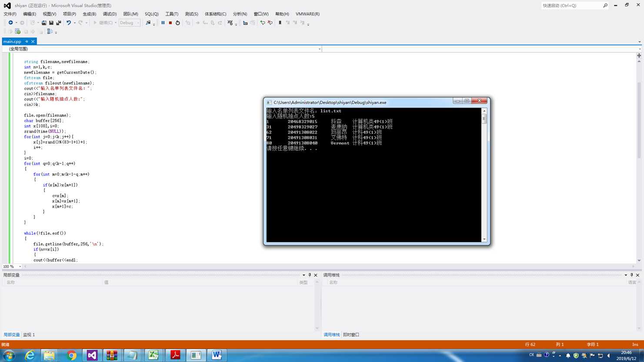Stop debugging with the red square icon

170,23
